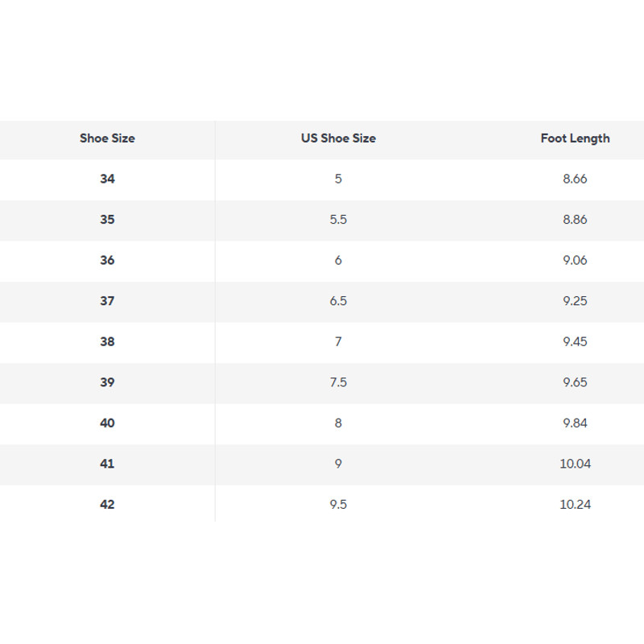
Task: Click US shoe size 7.5 value
Action: [338, 382]
